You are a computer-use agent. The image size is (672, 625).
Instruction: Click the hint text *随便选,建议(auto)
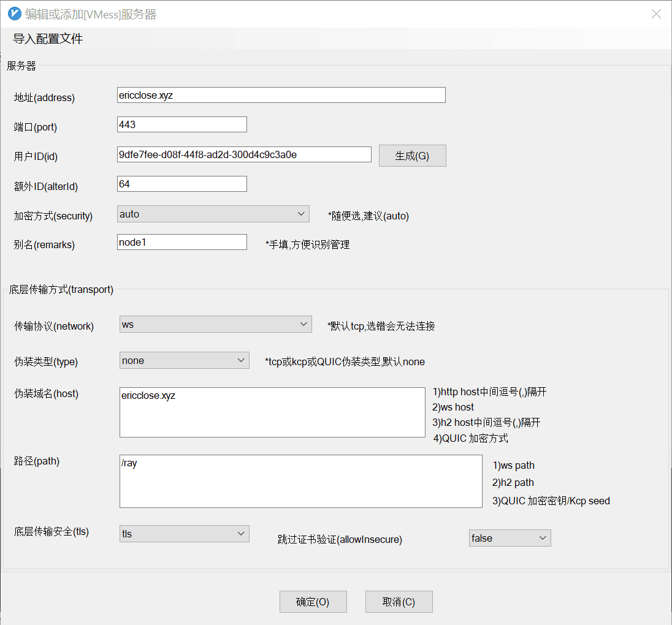[368, 216]
